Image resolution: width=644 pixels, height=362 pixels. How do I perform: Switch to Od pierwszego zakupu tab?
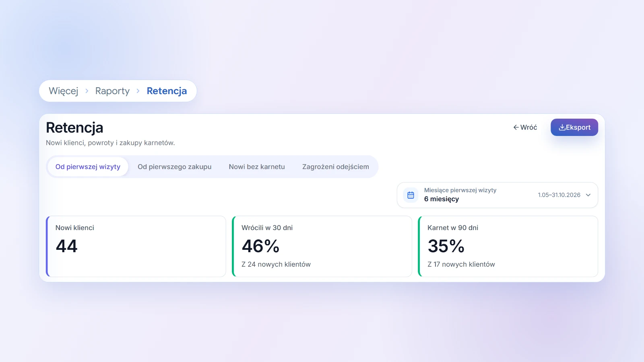[x=174, y=167]
